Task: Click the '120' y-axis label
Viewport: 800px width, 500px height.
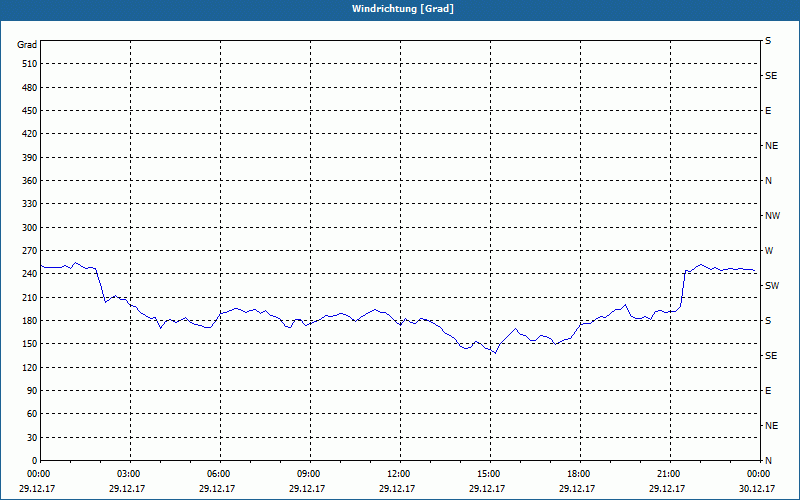Action: click(x=30, y=367)
